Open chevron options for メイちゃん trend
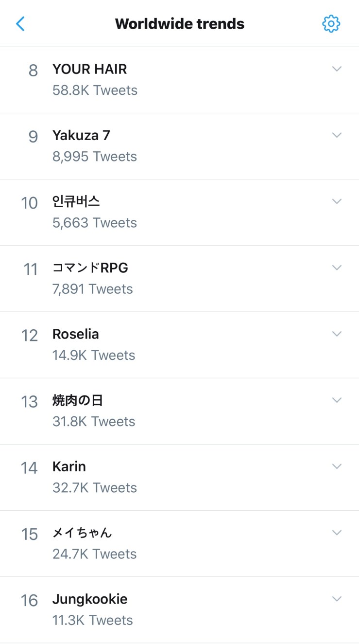The height and width of the screenshot is (644, 359). tap(337, 532)
